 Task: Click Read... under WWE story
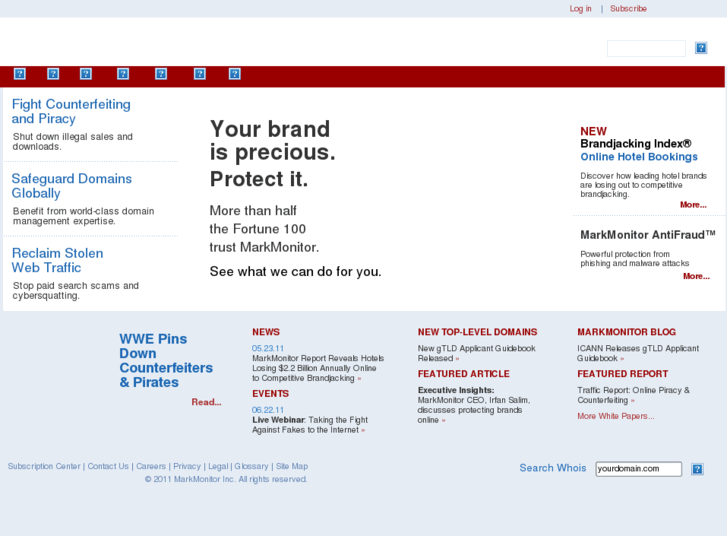[x=206, y=402]
